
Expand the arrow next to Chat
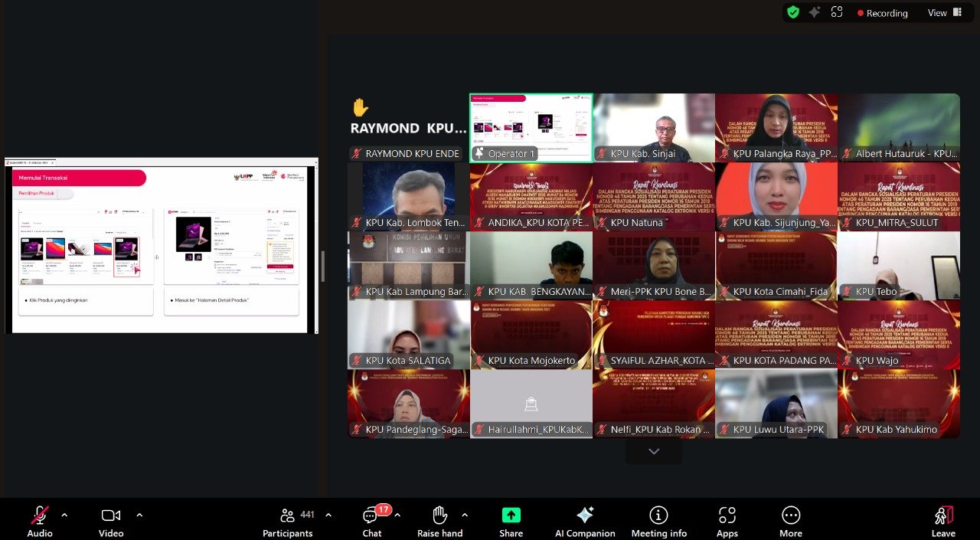click(x=397, y=515)
